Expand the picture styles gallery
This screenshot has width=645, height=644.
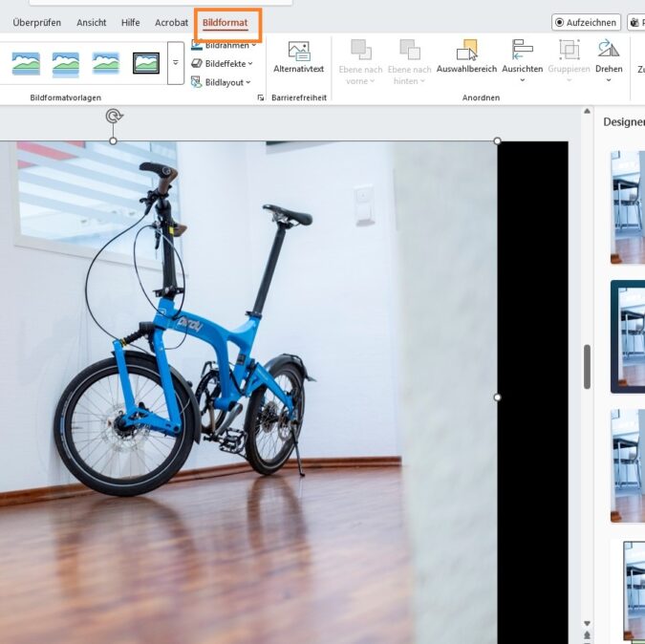click(175, 63)
